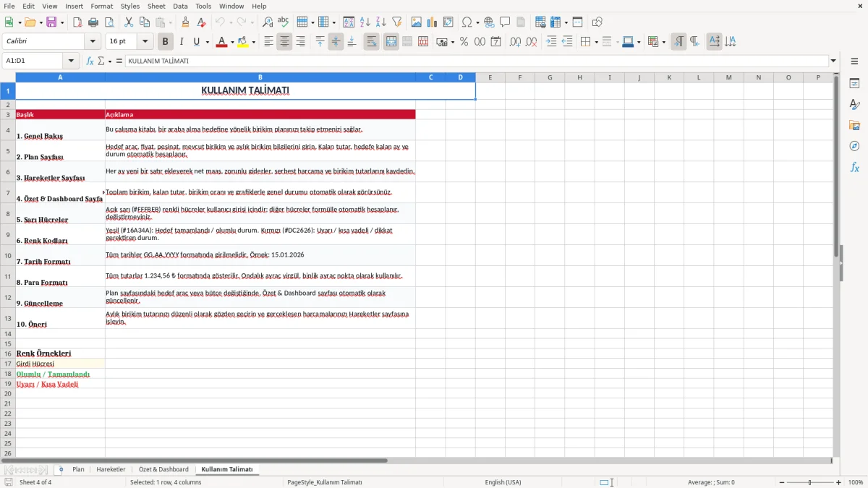Toggle merge and center cells

click(x=391, y=42)
